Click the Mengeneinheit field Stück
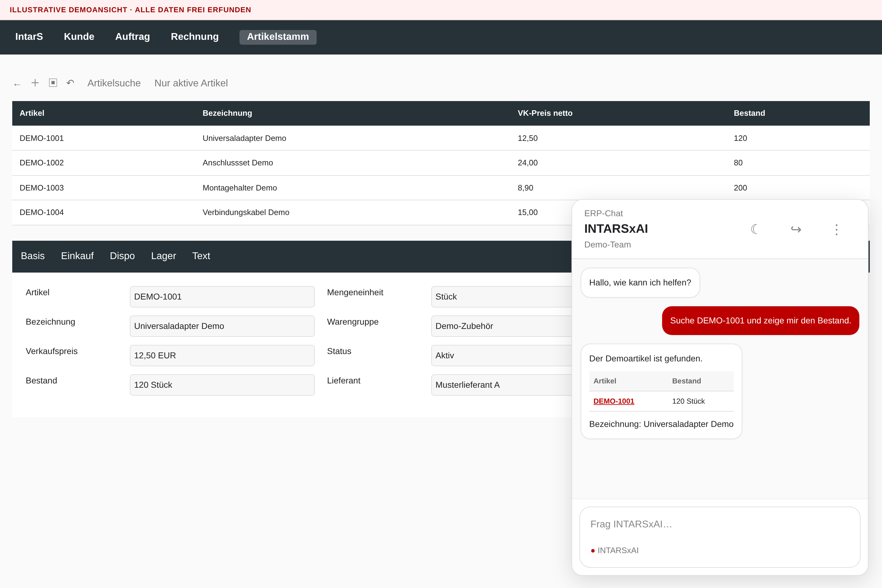 [x=501, y=297]
